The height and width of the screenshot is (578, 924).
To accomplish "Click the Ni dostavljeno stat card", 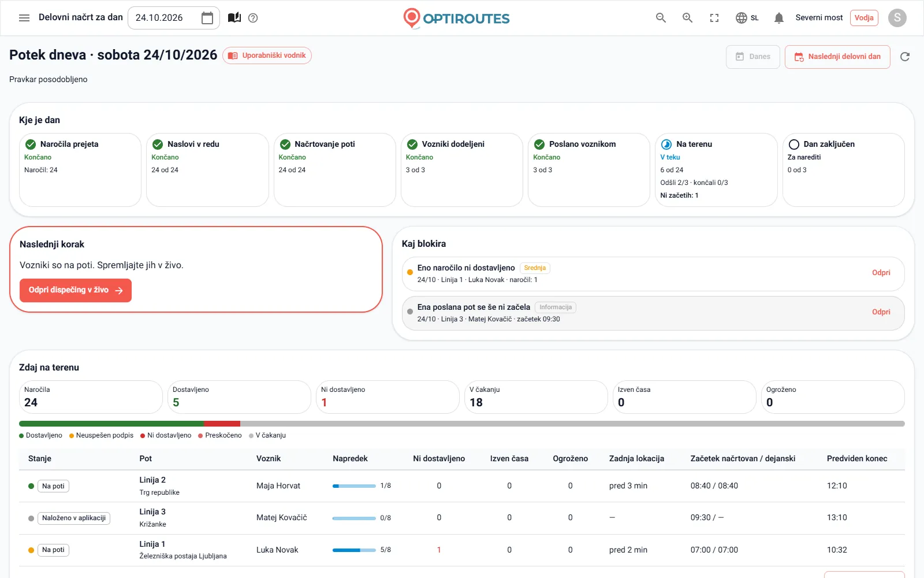I will pos(388,397).
